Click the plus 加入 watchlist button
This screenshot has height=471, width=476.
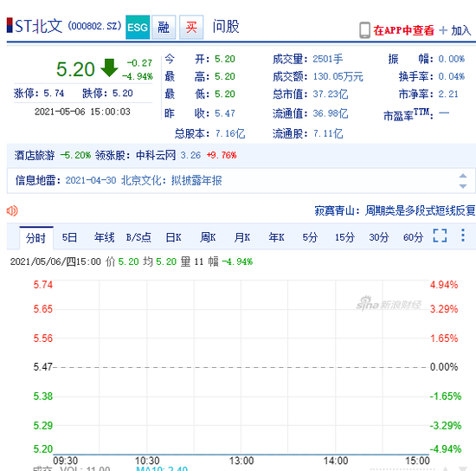coord(455,30)
